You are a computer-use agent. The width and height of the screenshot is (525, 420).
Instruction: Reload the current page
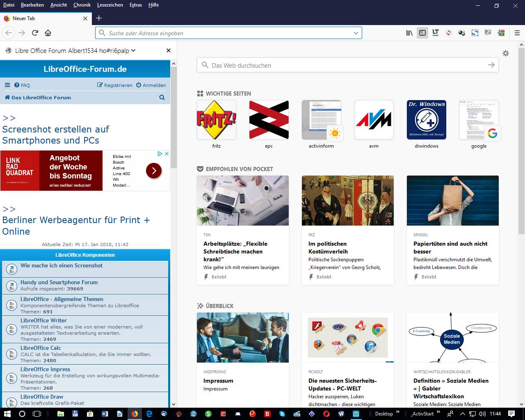pos(35,33)
